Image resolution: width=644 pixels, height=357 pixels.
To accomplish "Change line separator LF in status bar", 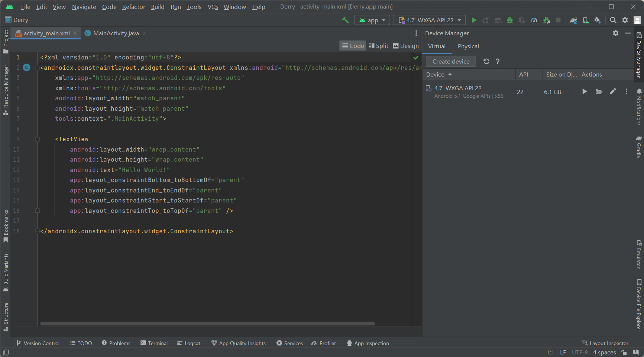I will [x=563, y=352].
